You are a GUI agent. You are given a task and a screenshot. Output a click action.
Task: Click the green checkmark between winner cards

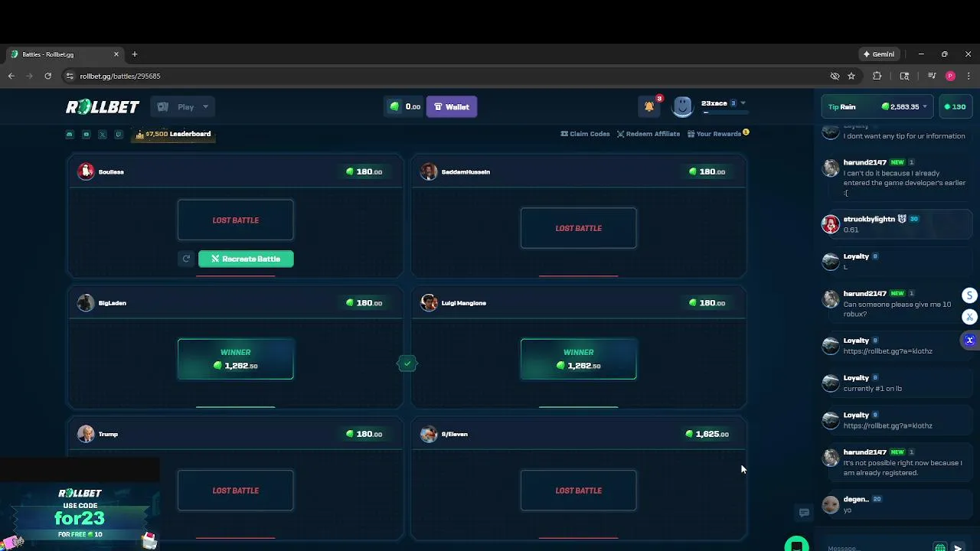pyautogui.click(x=407, y=364)
